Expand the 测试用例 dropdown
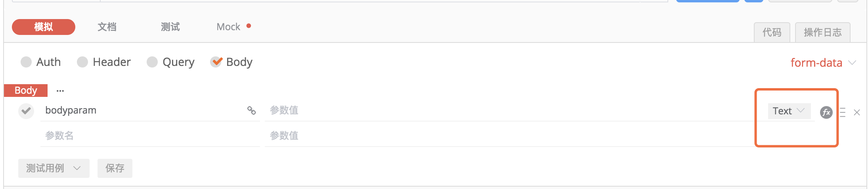Screen dimensions: 868x189 click(54, 168)
